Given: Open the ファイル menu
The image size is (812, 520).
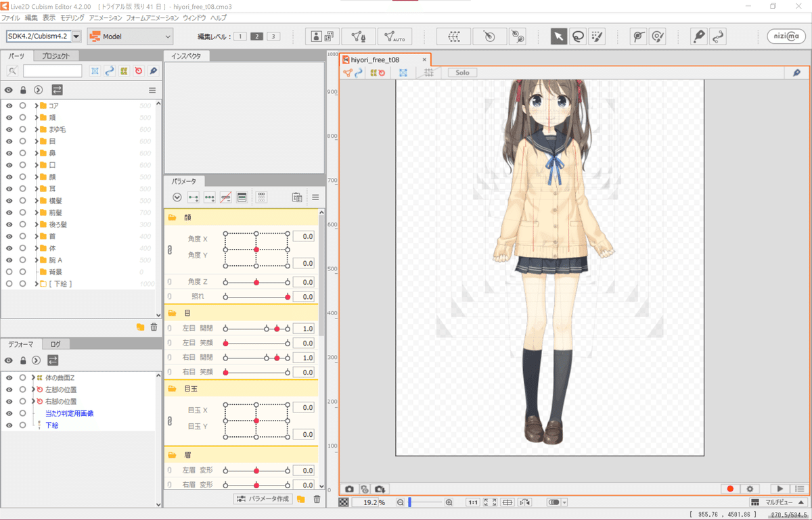Looking at the screenshot, I should pyautogui.click(x=10, y=18).
